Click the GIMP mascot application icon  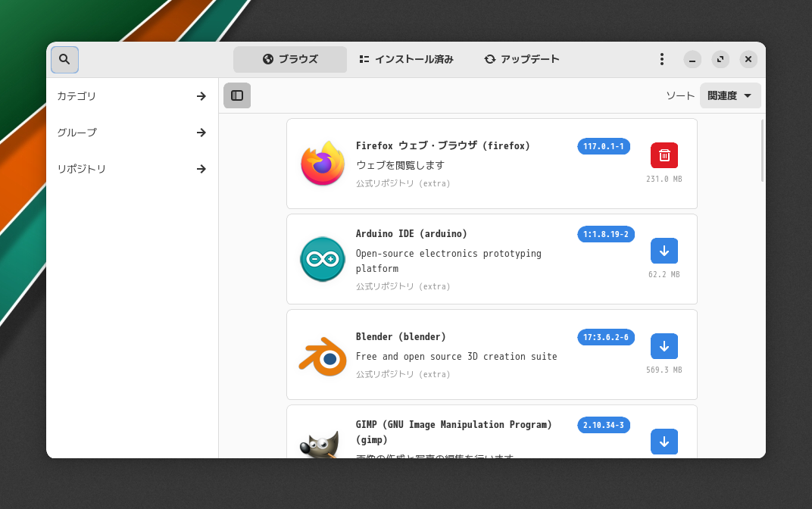(320, 445)
